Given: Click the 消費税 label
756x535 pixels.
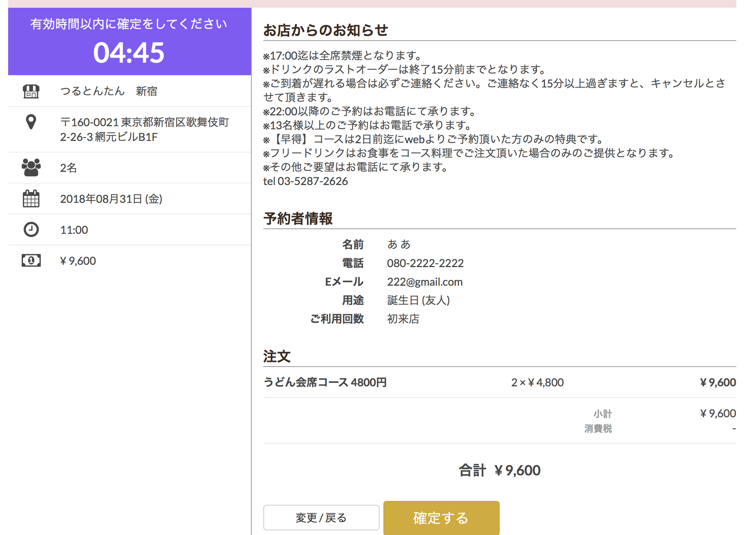Looking at the screenshot, I should click(x=598, y=429).
